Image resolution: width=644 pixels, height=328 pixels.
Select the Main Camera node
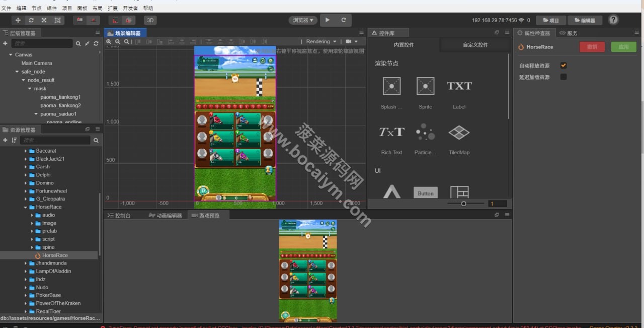[x=36, y=63]
